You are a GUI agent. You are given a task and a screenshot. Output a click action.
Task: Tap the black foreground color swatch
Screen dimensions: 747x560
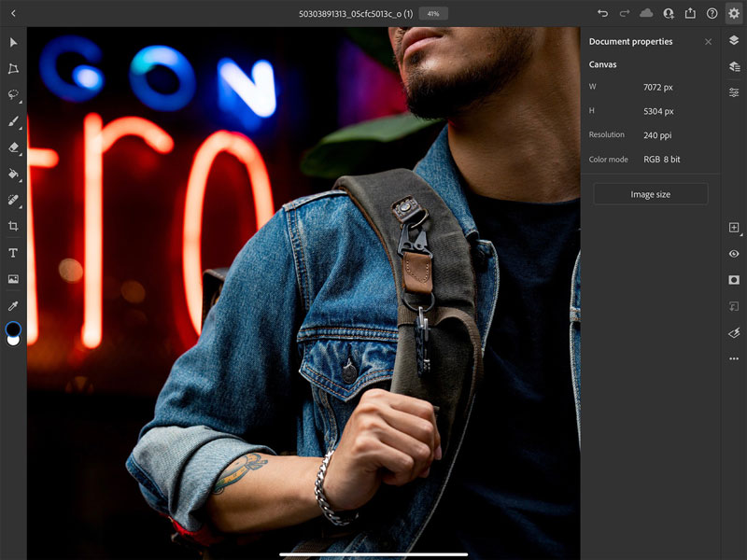[13, 329]
